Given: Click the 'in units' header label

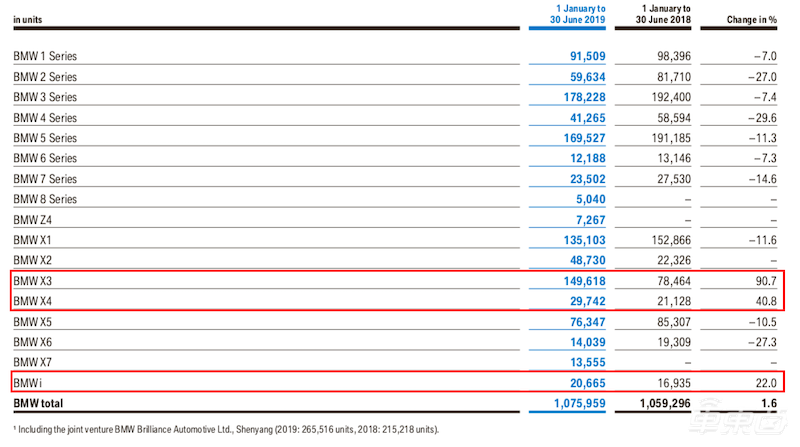Looking at the screenshot, I should point(31,20).
